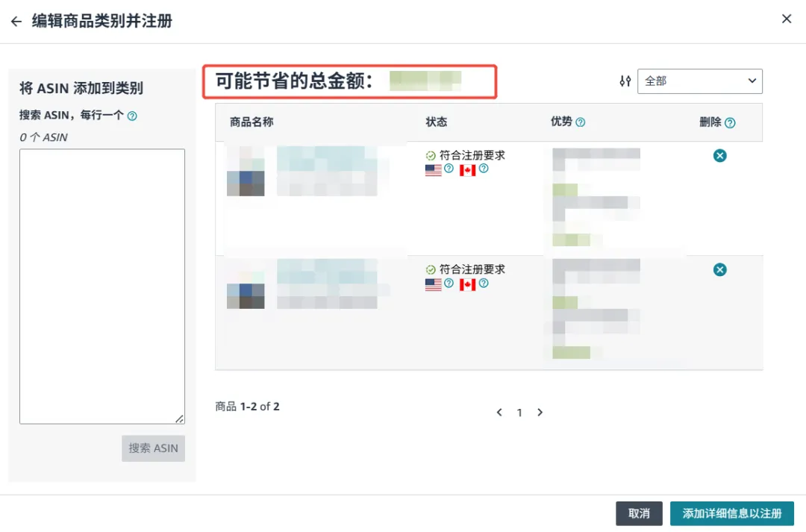Click the next page chevron in pagination

(540, 412)
